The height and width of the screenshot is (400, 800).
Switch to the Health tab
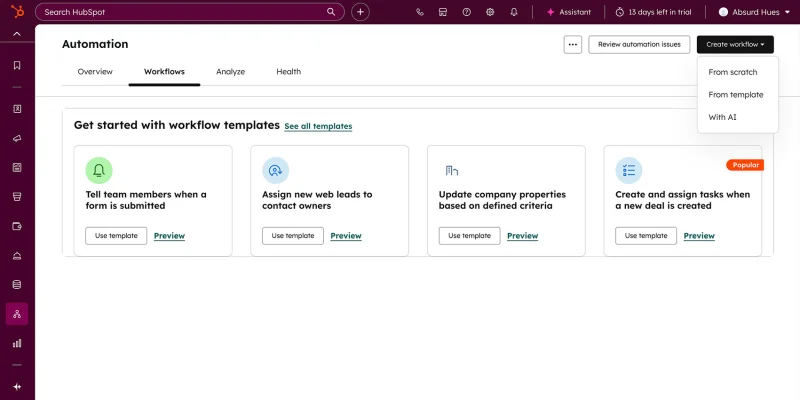(288, 71)
